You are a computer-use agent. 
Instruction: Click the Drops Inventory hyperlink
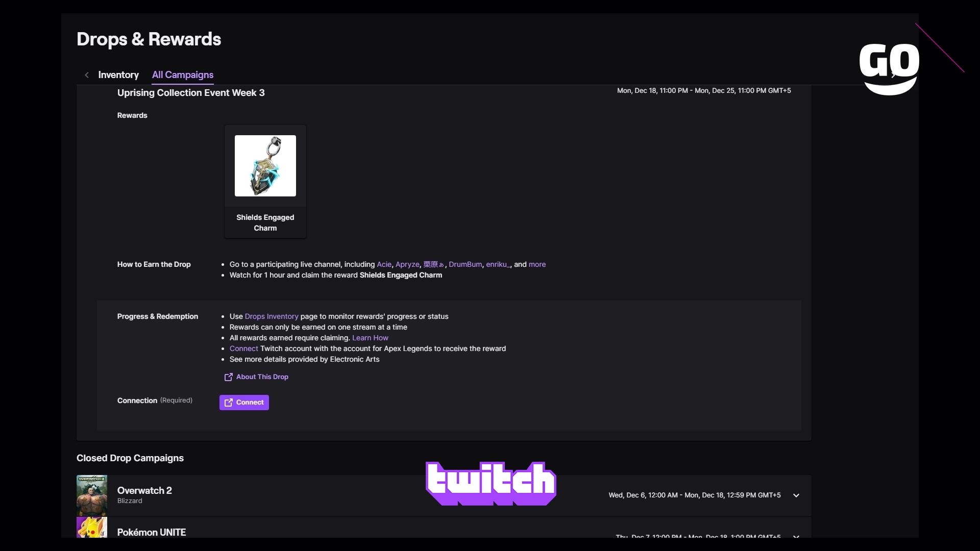(x=271, y=316)
